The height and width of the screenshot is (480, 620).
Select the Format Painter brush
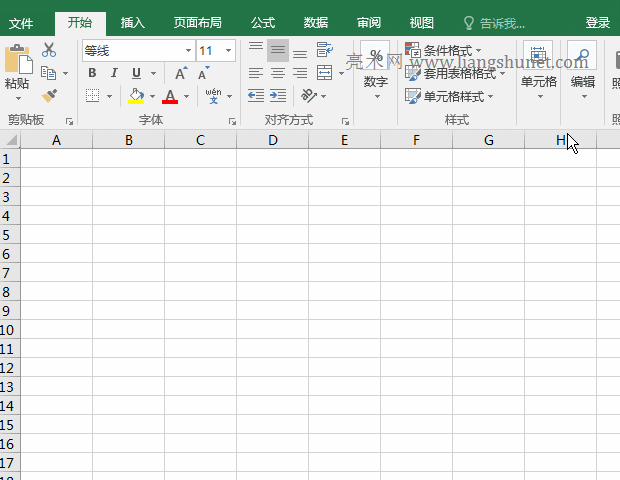[49, 96]
